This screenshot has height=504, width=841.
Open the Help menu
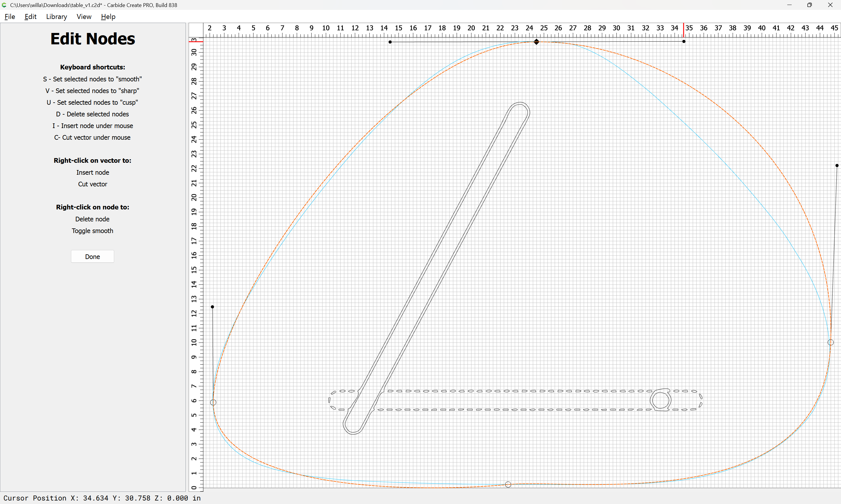point(108,17)
